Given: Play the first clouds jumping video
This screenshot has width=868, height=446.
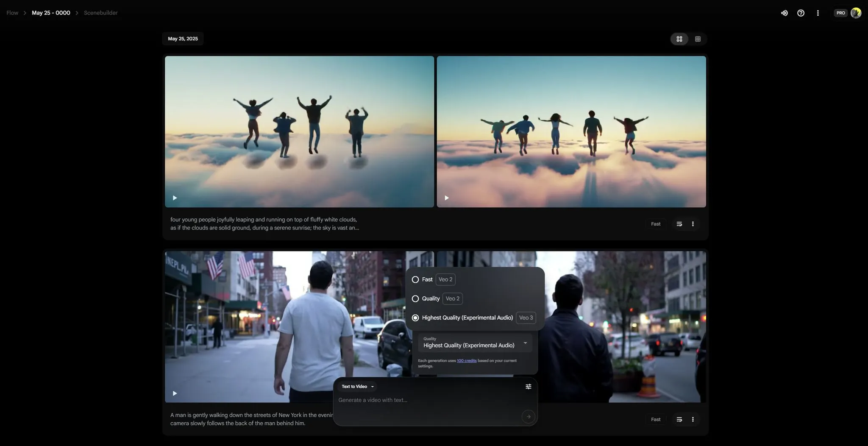Looking at the screenshot, I should click(x=175, y=198).
